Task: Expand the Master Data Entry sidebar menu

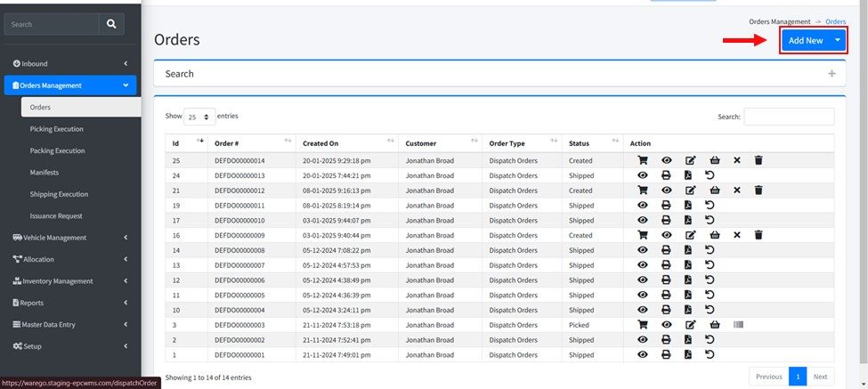Action: 70,324
